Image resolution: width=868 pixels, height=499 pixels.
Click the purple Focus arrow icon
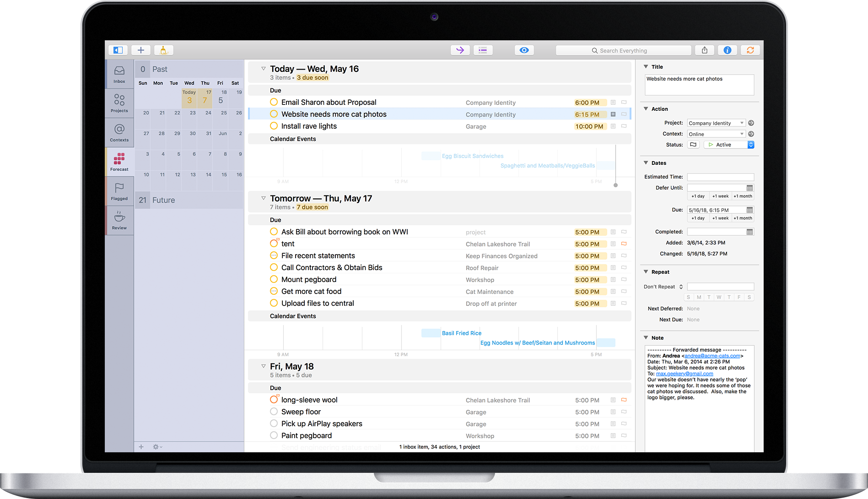pyautogui.click(x=460, y=50)
